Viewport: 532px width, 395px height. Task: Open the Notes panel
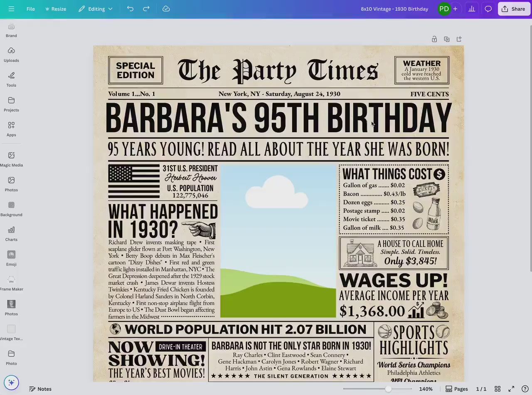pos(40,389)
